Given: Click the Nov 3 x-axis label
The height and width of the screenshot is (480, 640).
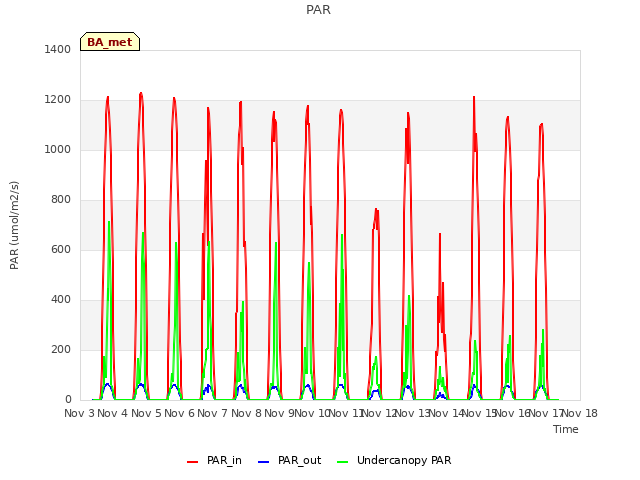Looking at the screenshot, I should 79,413.
